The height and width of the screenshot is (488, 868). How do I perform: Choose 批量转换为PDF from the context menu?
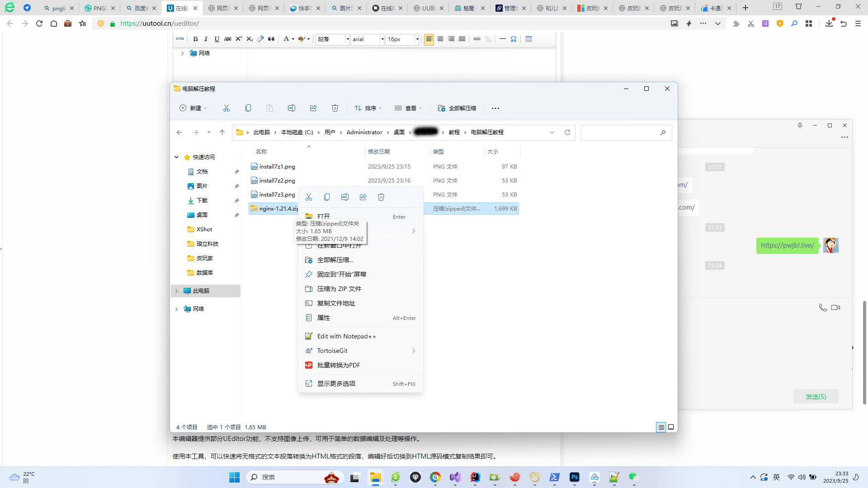[x=361, y=365]
